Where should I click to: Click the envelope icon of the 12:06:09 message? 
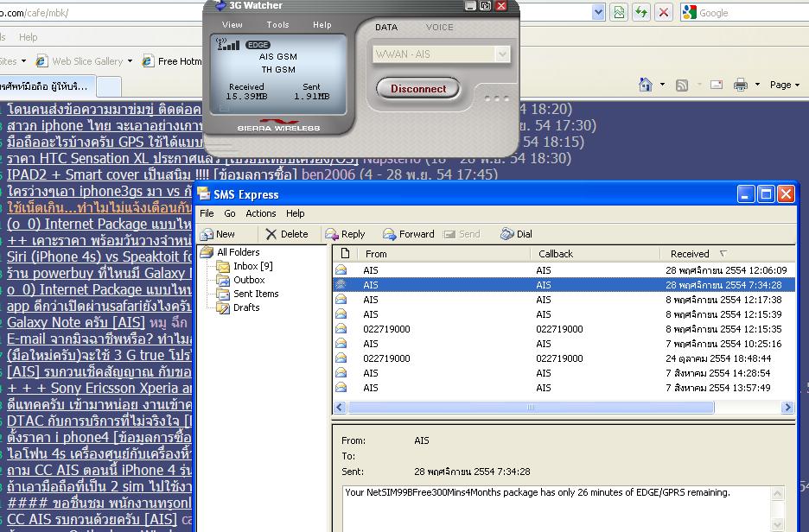[341, 269]
